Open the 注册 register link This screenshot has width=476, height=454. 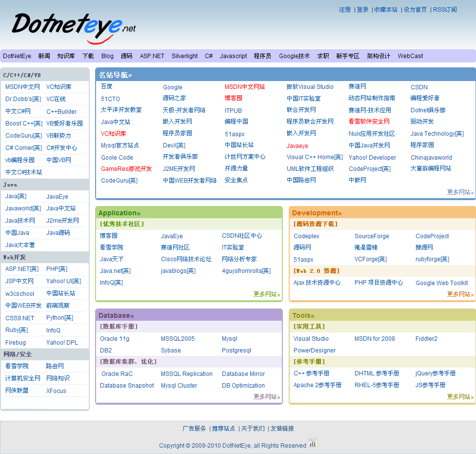345,10
